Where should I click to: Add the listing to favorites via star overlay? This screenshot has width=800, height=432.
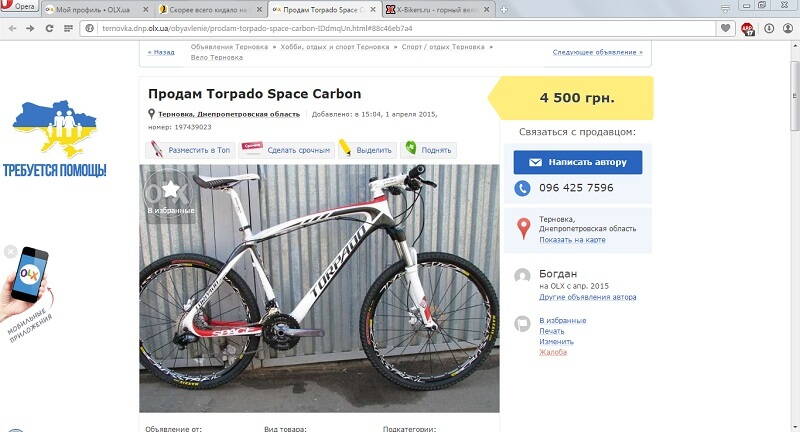(169, 196)
